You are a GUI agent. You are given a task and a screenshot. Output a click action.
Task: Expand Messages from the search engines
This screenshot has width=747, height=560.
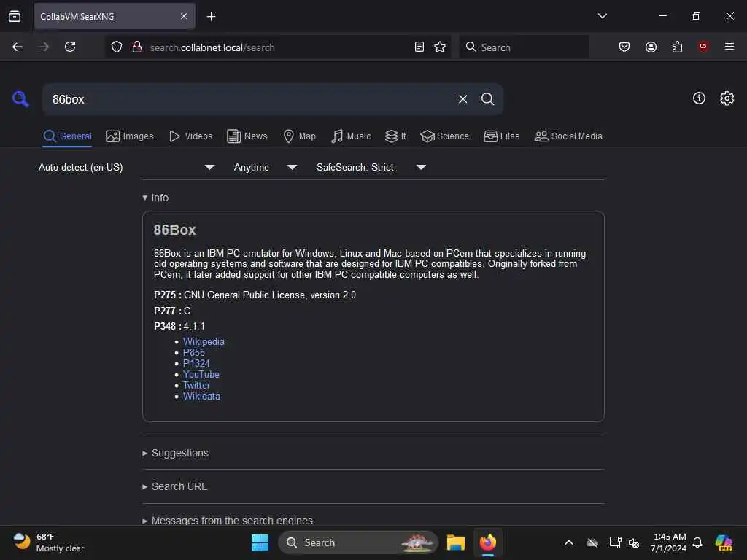(228, 520)
